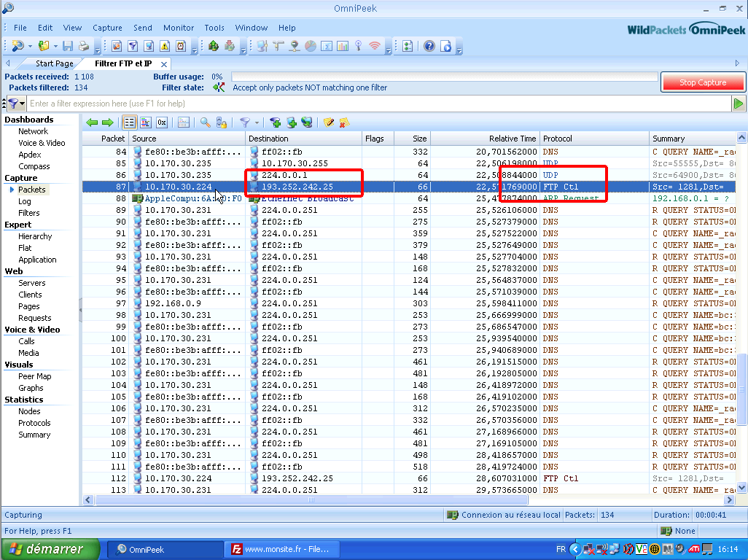Click the make filter funnel plus icon
This screenshot has height=560, width=748.
point(276,122)
